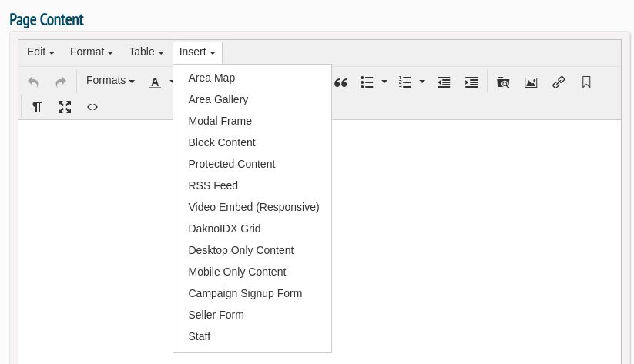Toggle show invisible characters pilcrow icon
The width and height of the screenshot is (634, 364).
37,107
